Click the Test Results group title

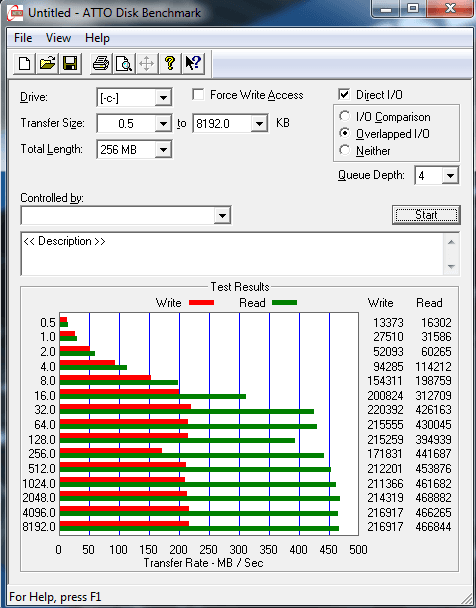tap(240, 287)
